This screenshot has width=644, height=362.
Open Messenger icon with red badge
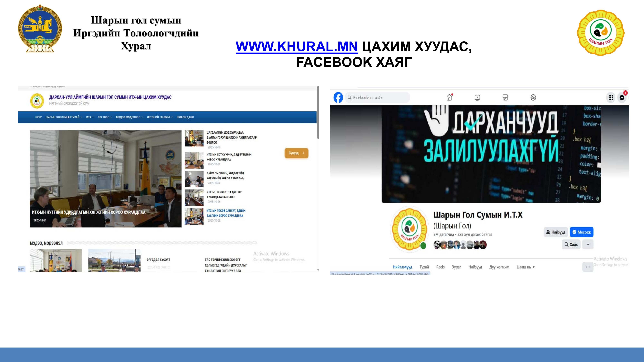coord(622,97)
